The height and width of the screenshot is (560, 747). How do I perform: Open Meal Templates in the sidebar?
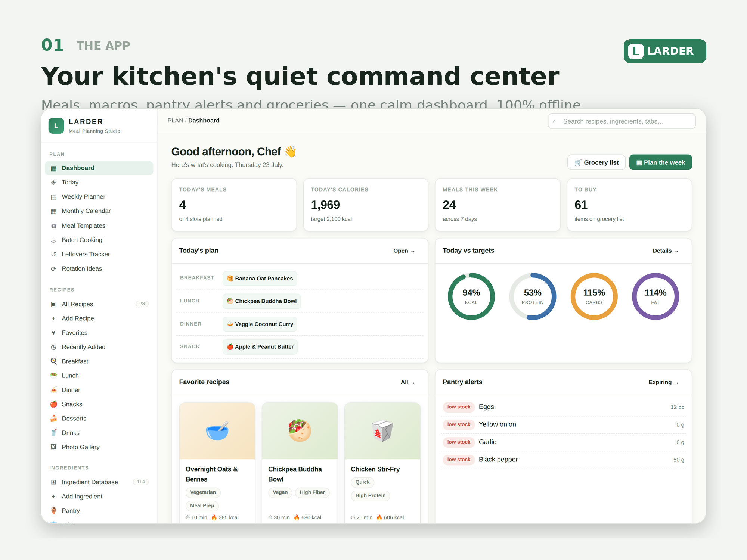[99, 225]
